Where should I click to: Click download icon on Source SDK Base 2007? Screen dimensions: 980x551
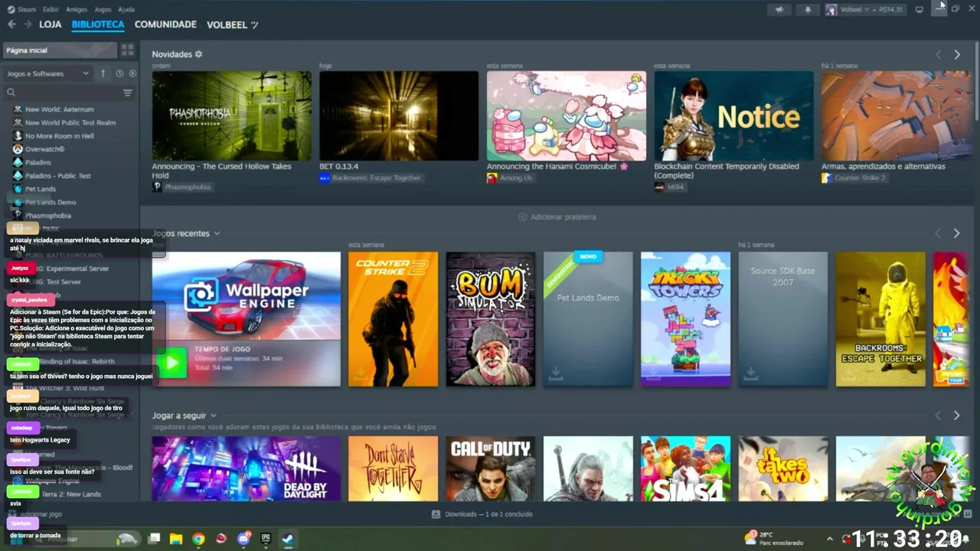[x=751, y=373]
